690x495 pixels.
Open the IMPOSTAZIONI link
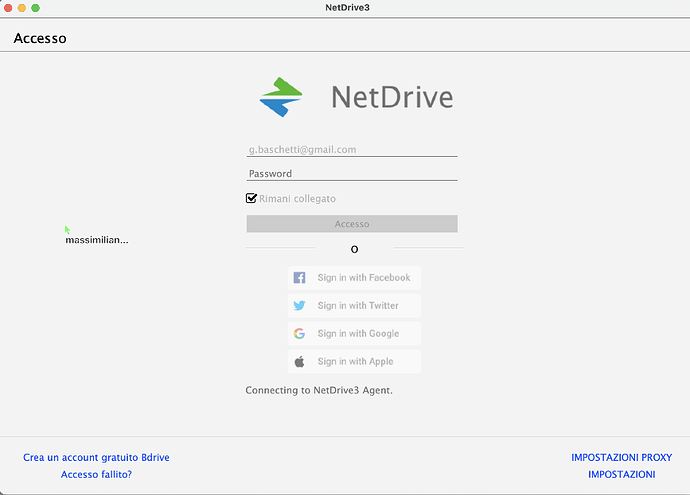tap(621, 475)
